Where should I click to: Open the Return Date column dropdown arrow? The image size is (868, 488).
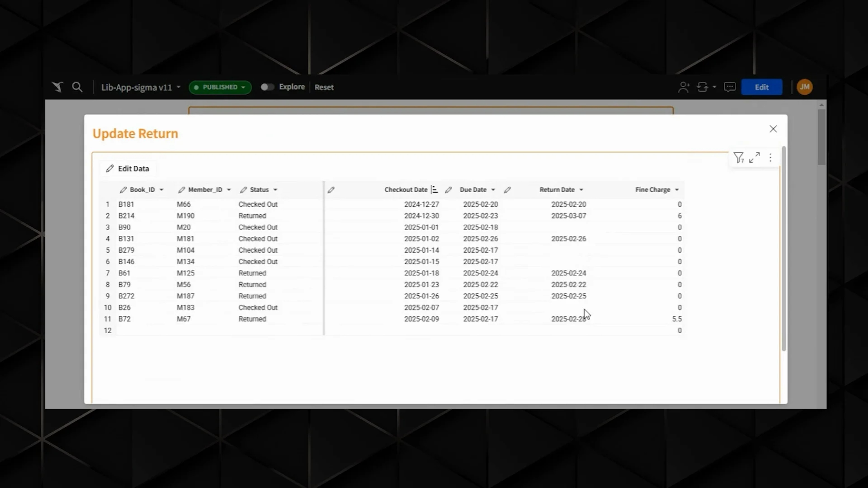tap(581, 190)
